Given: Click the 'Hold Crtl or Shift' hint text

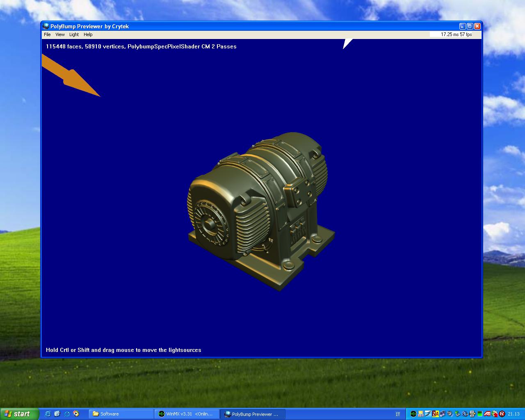Looking at the screenshot, I should click(x=123, y=350).
